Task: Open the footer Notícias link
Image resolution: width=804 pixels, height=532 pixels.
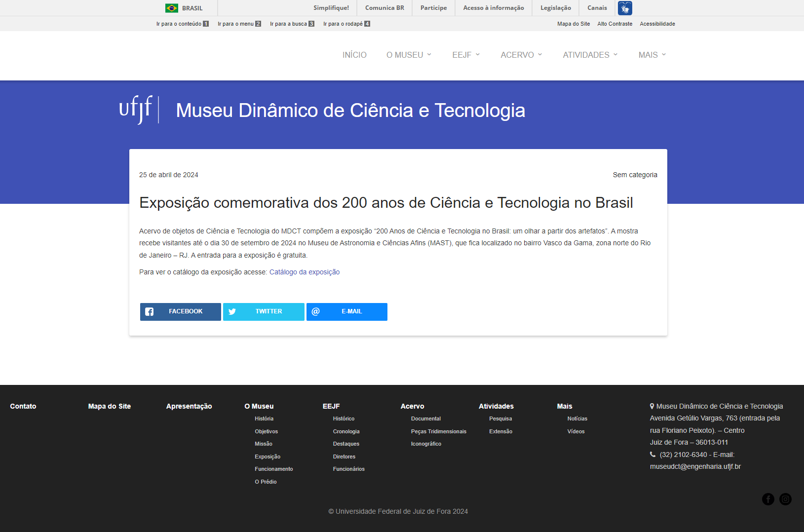Action: coord(577,418)
